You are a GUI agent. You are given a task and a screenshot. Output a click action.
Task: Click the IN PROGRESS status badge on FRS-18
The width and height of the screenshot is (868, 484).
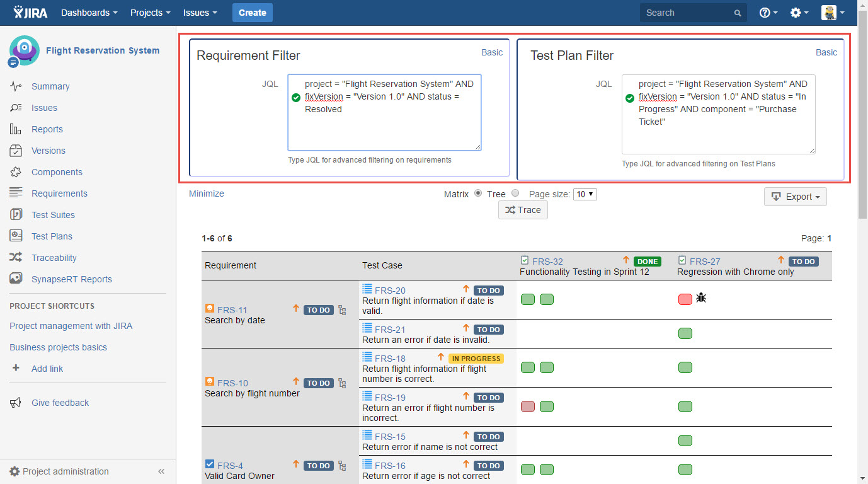point(476,359)
